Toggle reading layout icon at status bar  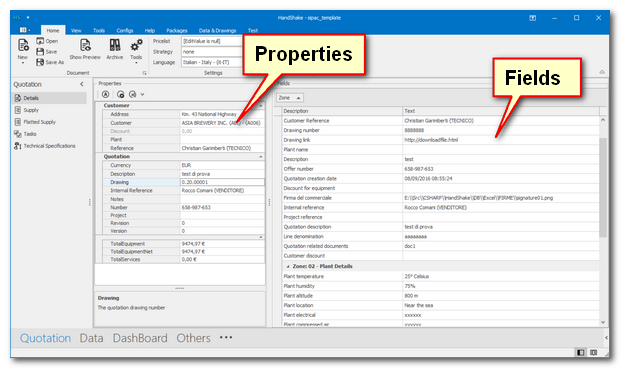tap(593, 352)
